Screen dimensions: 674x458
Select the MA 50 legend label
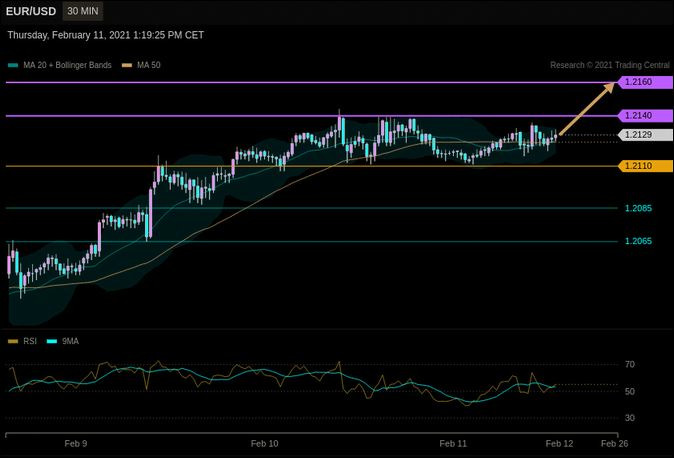tap(149, 65)
